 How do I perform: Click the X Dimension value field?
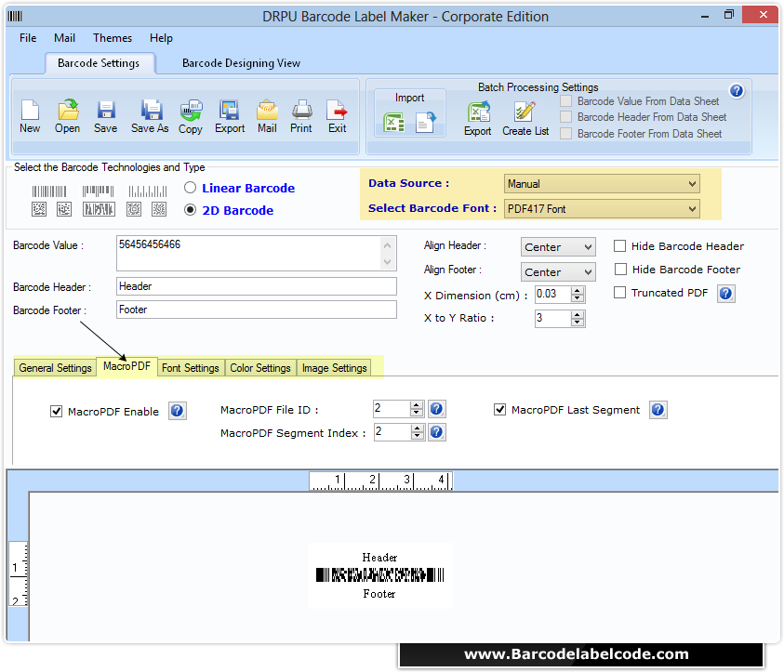(x=552, y=294)
